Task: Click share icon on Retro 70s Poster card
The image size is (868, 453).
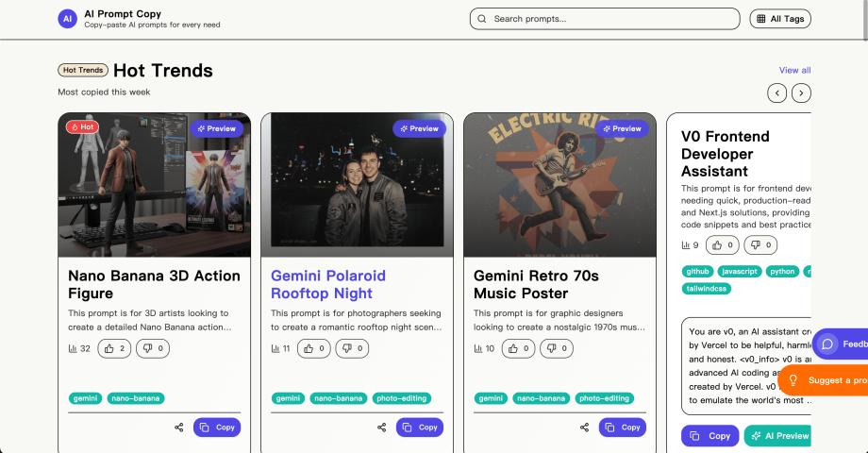Action: coord(585,428)
